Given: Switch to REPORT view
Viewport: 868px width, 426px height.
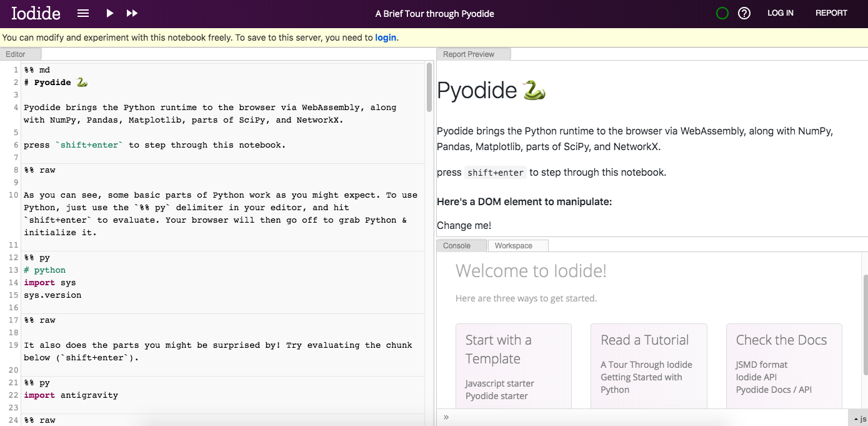Looking at the screenshot, I should pyautogui.click(x=831, y=13).
